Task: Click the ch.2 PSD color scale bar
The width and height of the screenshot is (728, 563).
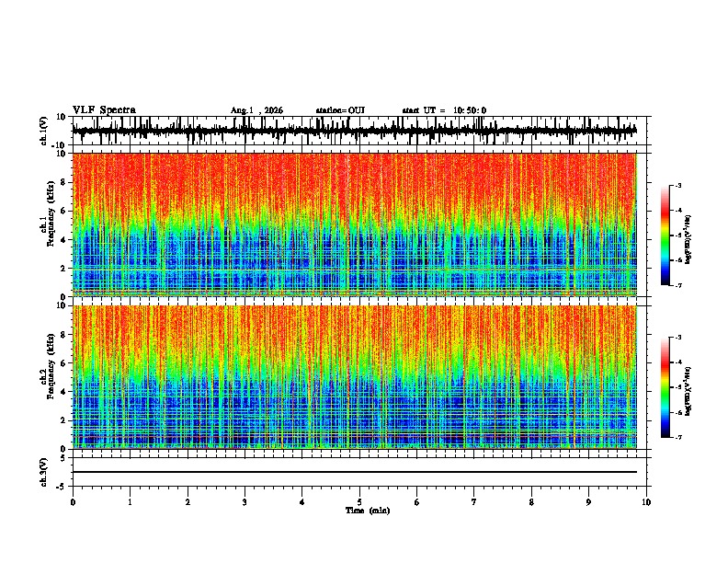Action: pyautogui.click(x=665, y=387)
